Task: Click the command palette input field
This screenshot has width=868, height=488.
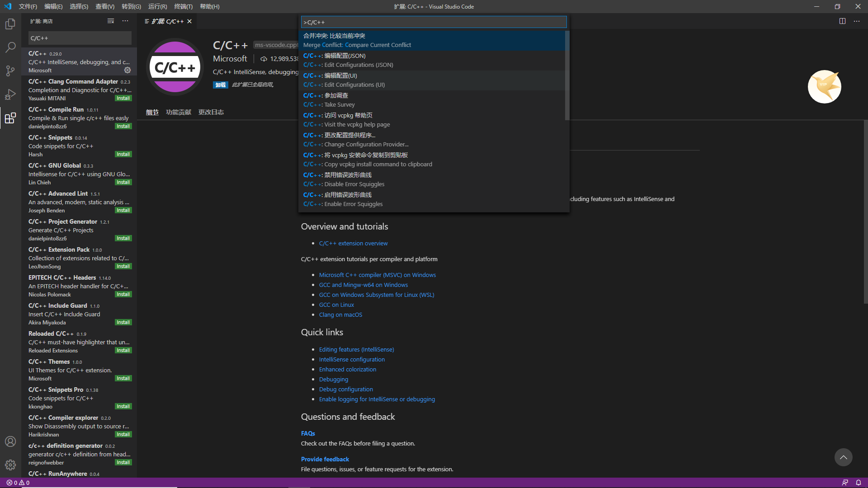Action: click(x=434, y=22)
